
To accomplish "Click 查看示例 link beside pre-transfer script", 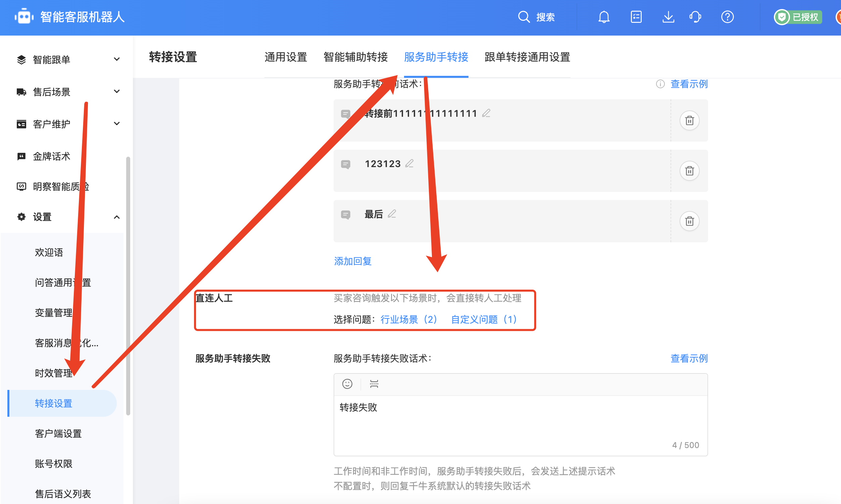I will coord(689,84).
